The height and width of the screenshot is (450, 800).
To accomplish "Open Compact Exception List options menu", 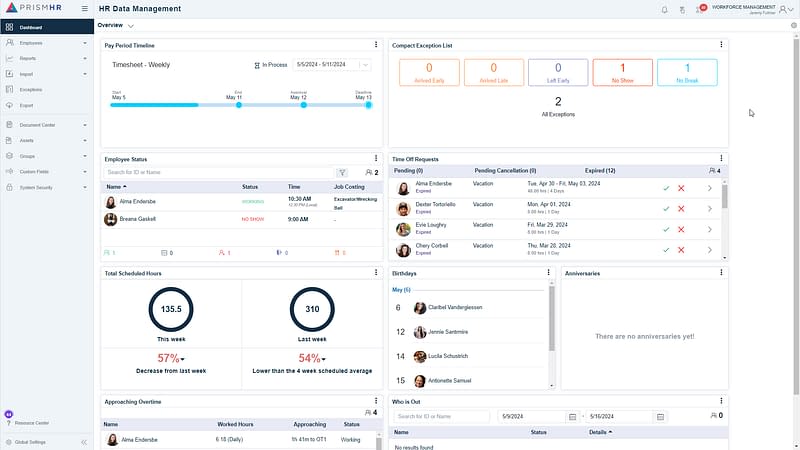I will tap(721, 45).
